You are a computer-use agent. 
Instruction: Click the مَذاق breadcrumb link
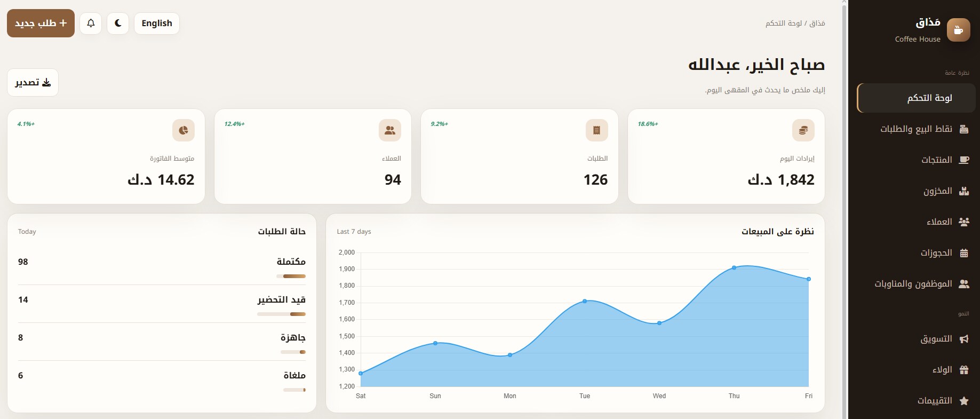(x=817, y=23)
